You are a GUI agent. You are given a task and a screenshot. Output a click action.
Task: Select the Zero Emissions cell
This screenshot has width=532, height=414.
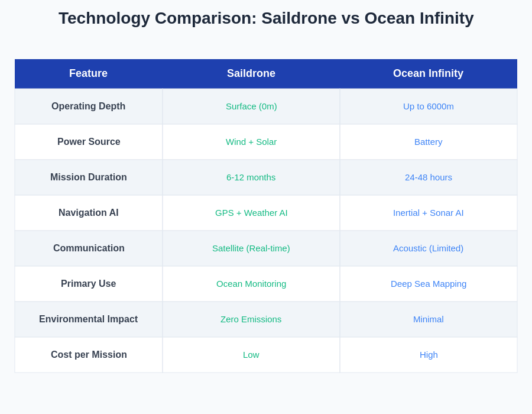(x=251, y=319)
